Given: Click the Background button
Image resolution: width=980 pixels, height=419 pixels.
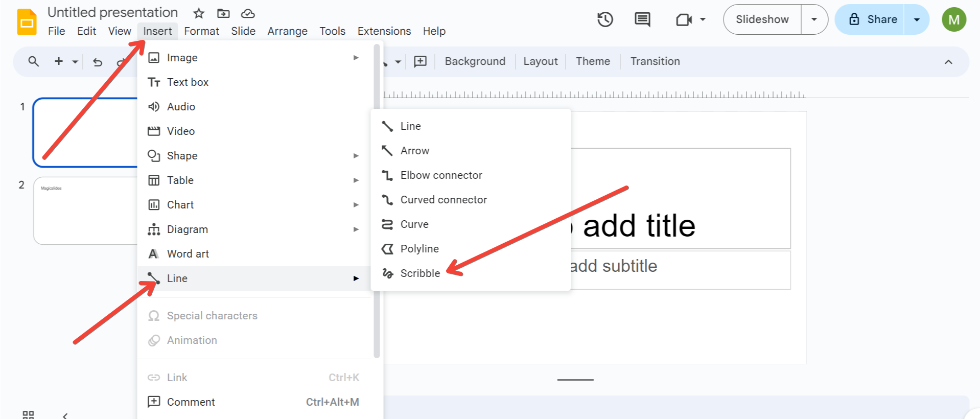Looking at the screenshot, I should pyautogui.click(x=475, y=61).
